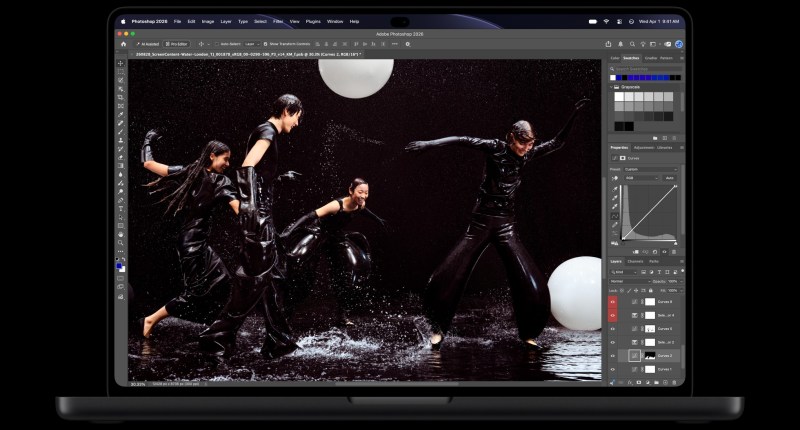Open the three-dots more align options

[x=394, y=44]
